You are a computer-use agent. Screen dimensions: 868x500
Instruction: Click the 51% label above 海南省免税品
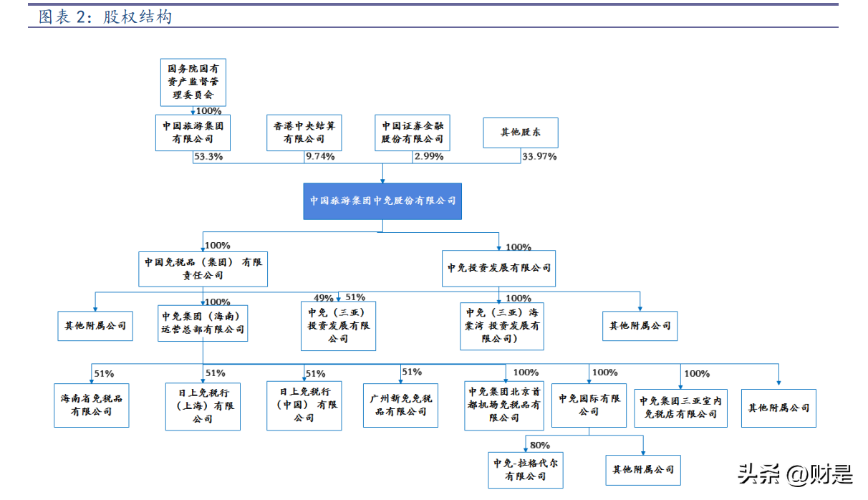[105, 373]
